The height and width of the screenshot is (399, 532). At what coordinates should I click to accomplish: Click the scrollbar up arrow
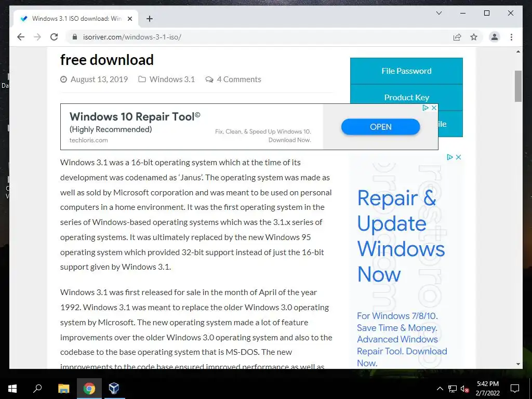pyautogui.click(x=518, y=51)
